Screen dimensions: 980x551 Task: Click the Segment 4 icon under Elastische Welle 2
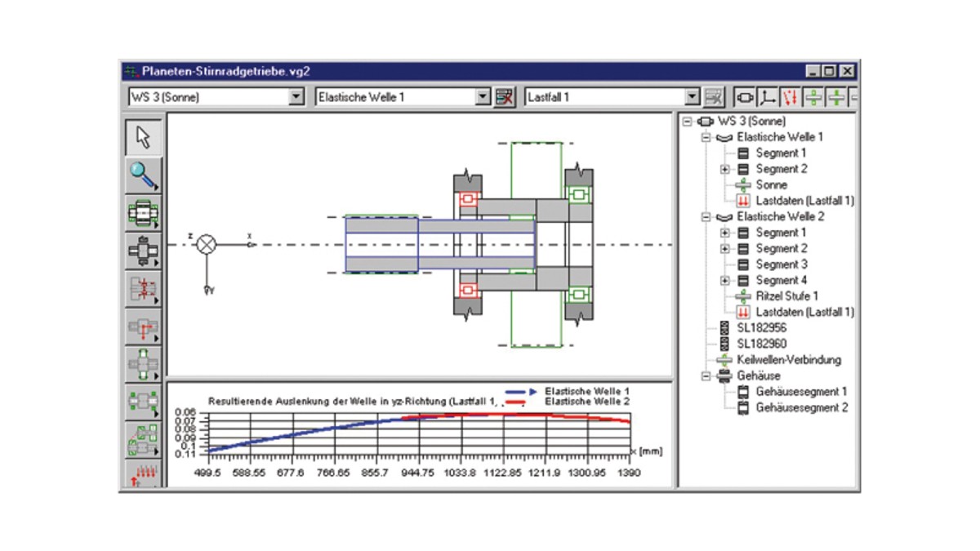(743, 280)
